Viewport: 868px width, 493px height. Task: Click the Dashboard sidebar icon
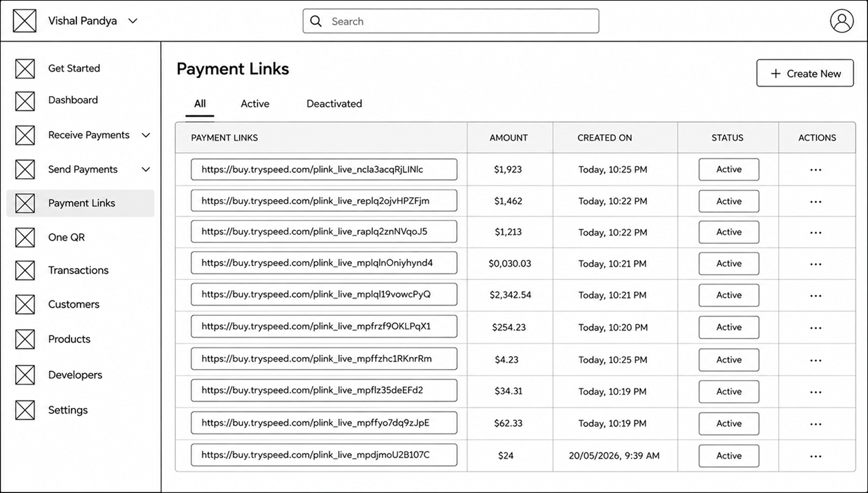coord(25,101)
